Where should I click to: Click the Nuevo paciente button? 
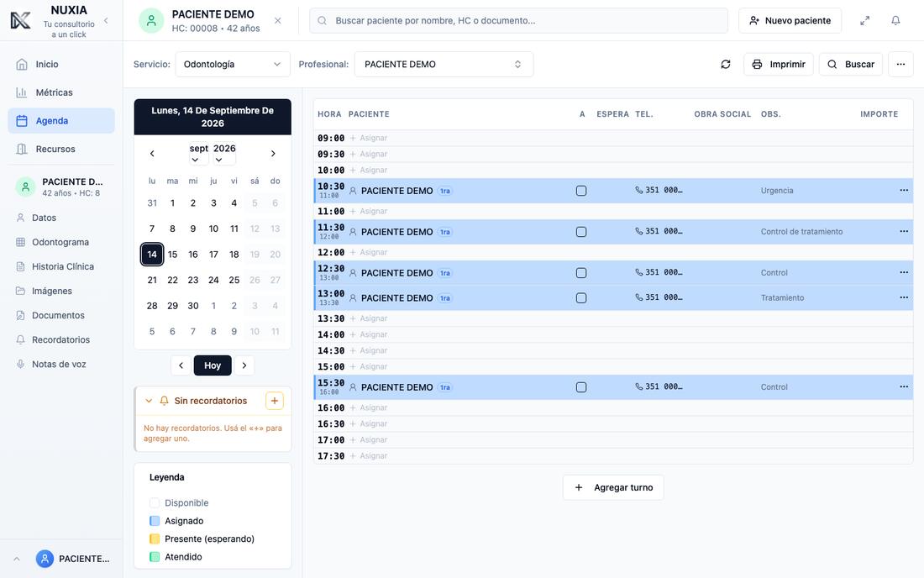coord(790,21)
